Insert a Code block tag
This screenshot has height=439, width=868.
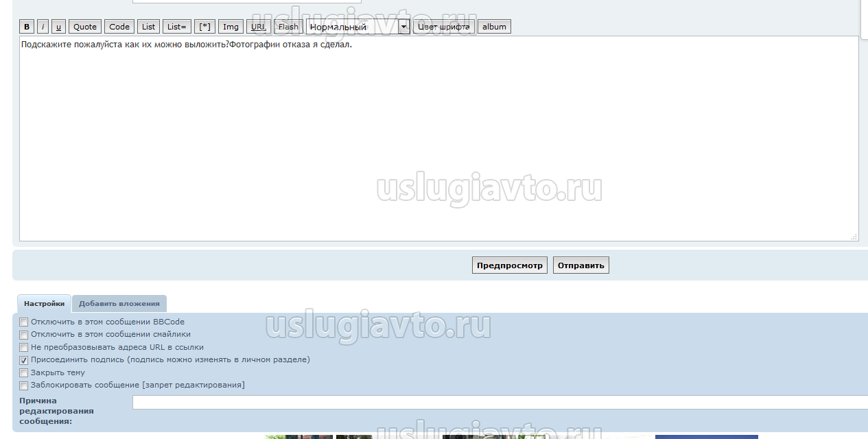pyautogui.click(x=119, y=27)
